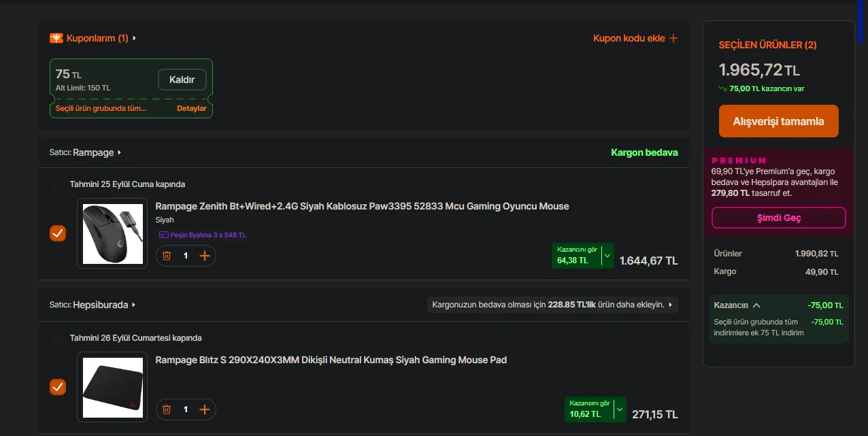Click SEÇİLEN ÜRÜNLER (2) heading

767,45
